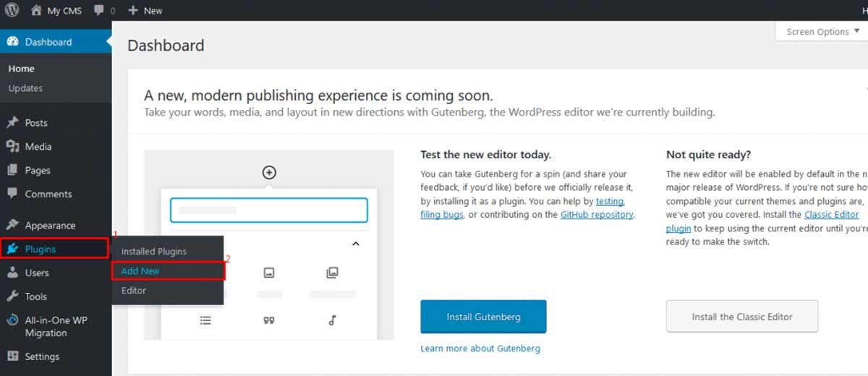Select the quote block icon

(269, 320)
